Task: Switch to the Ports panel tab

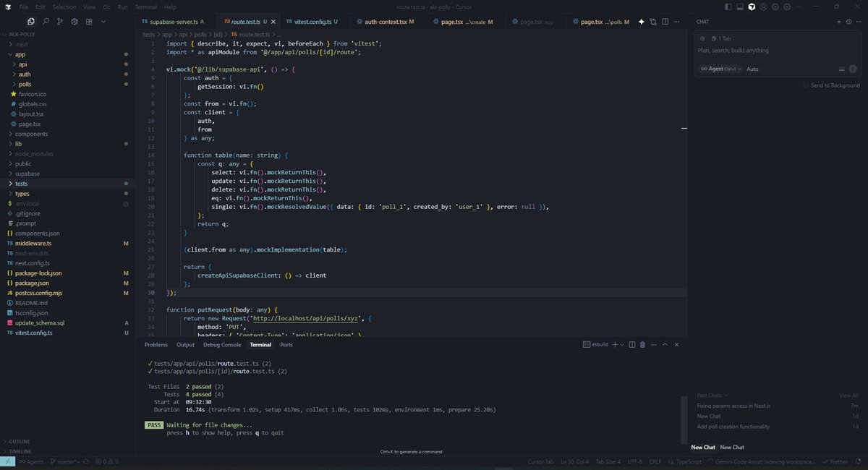Action: (286, 345)
